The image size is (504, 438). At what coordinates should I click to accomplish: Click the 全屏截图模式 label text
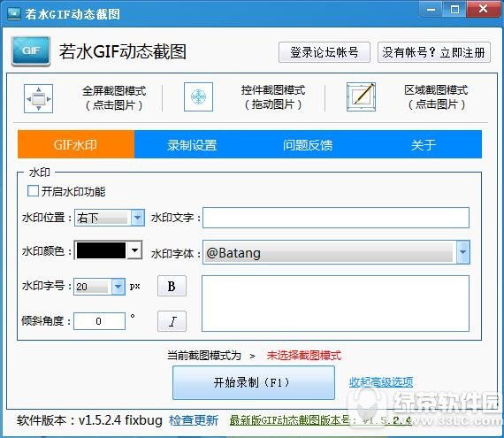point(114,90)
